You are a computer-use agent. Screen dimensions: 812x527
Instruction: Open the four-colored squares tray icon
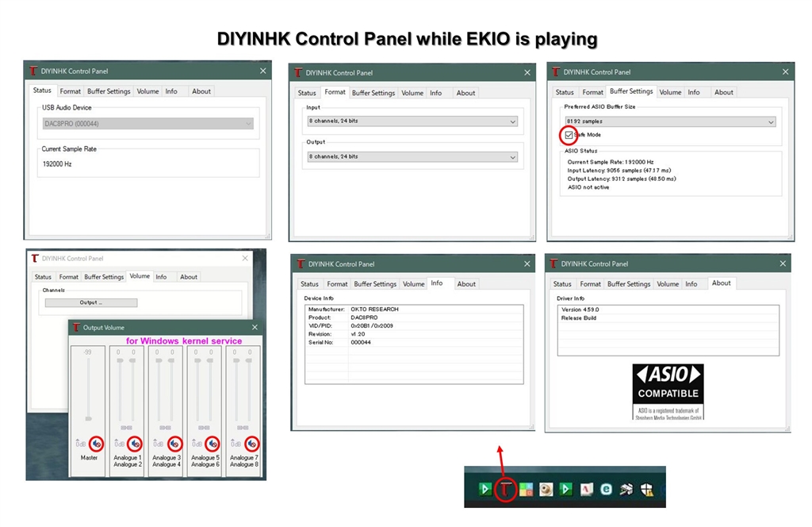click(527, 489)
